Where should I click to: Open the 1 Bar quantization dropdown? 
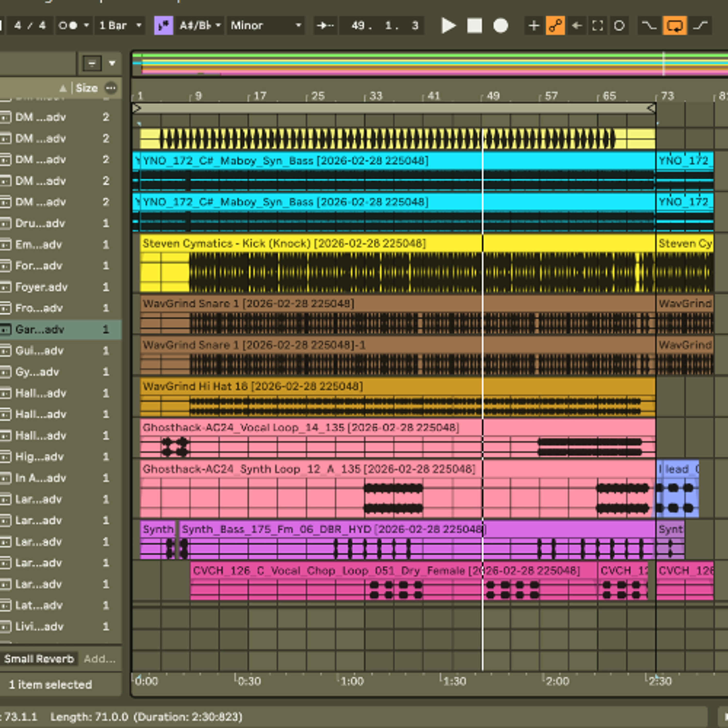[x=120, y=26]
